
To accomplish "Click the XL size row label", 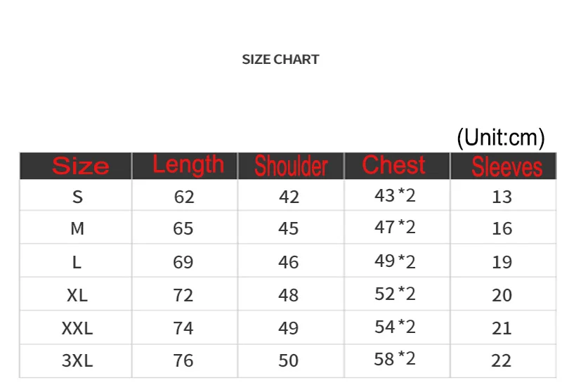I will pyautogui.click(x=77, y=295).
